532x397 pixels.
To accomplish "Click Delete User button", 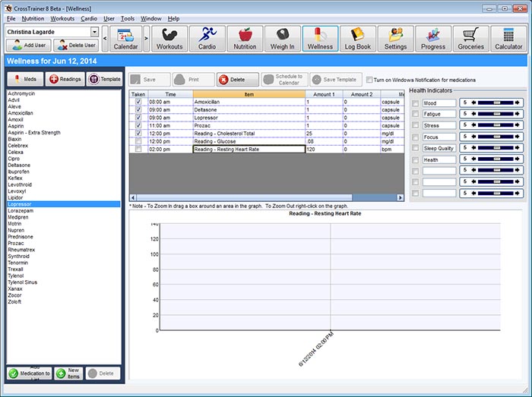I will (76, 45).
